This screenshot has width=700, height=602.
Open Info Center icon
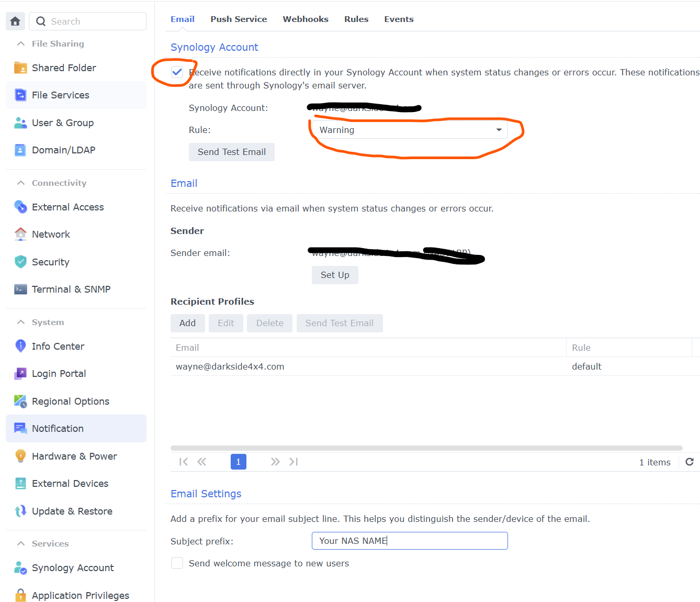20,346
